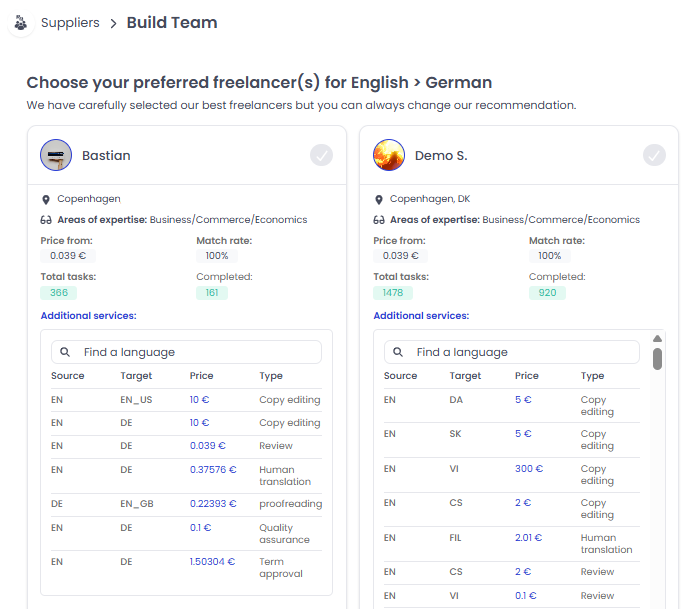
Task: Click Demo S. completed badge 920
Action: 547,293
